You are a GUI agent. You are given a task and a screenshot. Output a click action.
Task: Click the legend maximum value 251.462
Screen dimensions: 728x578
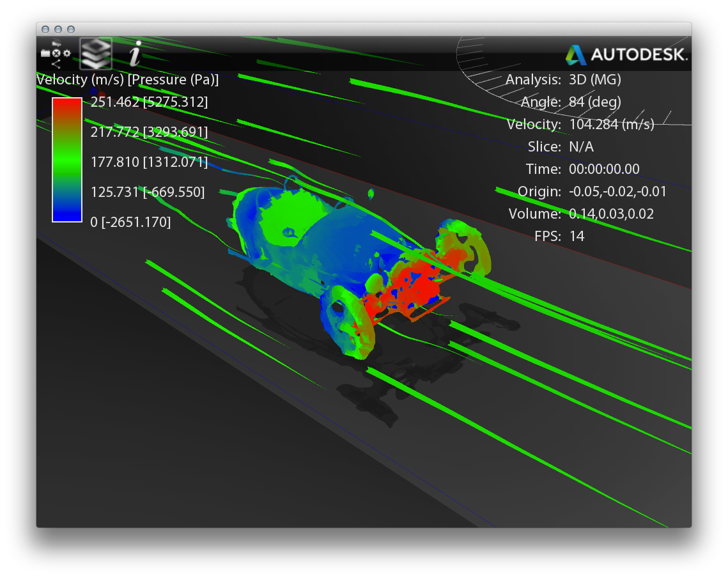[114, 102]
